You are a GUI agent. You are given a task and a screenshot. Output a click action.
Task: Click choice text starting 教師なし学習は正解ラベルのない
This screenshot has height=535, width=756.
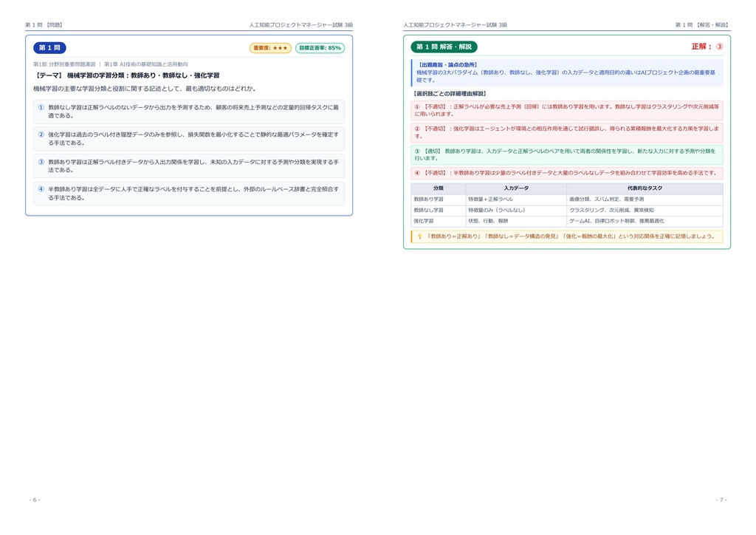[x=193, y=112]
